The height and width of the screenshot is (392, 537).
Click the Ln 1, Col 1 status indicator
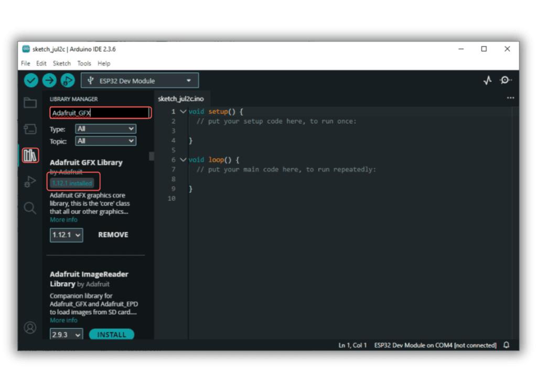[x=352, y=345]
